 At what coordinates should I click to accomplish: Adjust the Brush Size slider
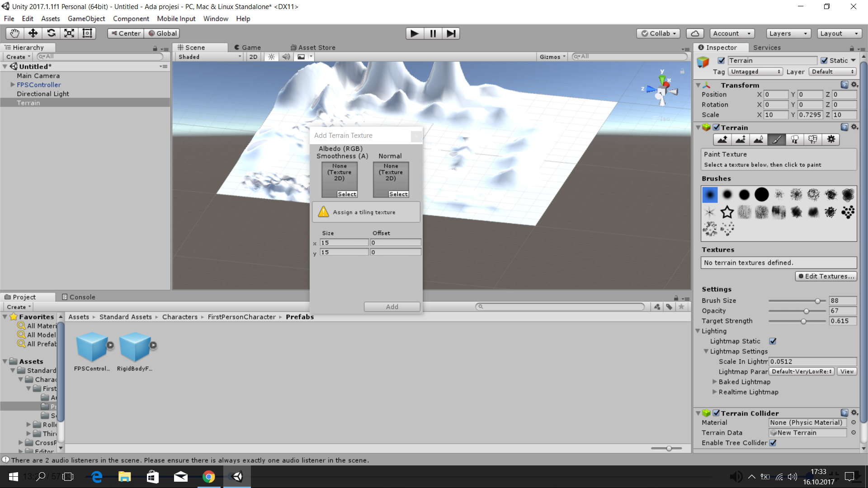click(x=817, y=301)
